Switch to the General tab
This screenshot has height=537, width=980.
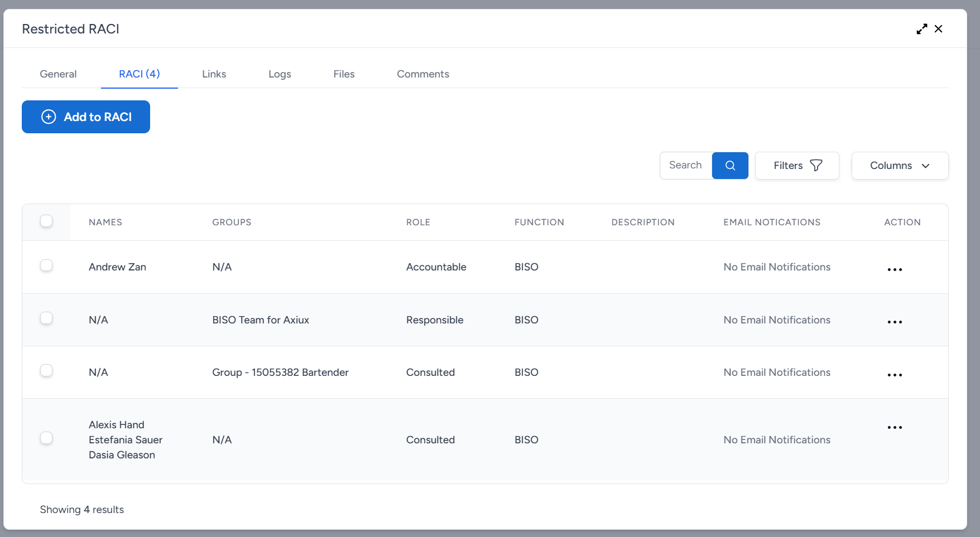(x=58, y=74)
